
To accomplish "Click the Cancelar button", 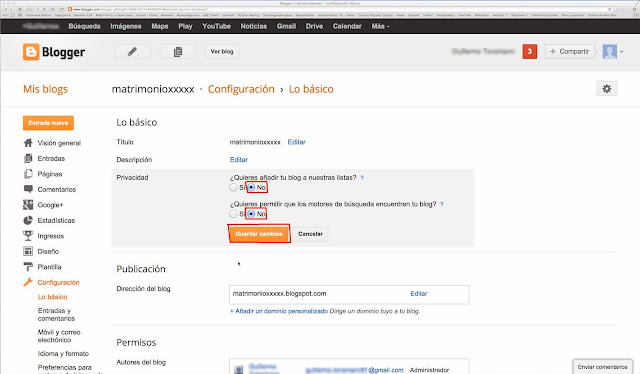I will [310, 234].
